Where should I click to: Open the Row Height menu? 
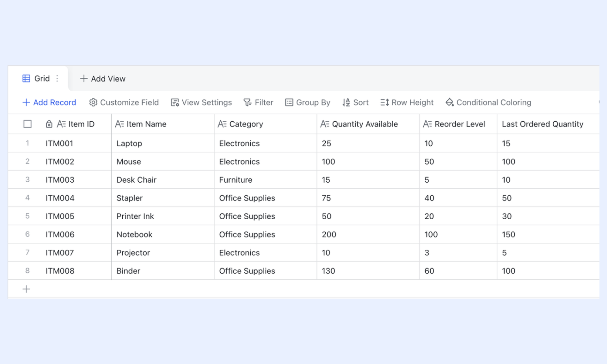(x=407, y=103)
